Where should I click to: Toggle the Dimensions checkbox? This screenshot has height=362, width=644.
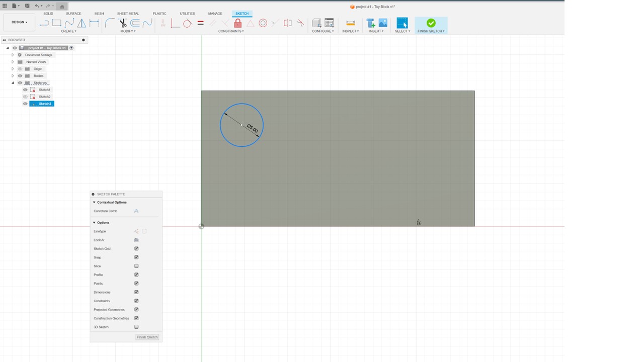pos(136,292)
